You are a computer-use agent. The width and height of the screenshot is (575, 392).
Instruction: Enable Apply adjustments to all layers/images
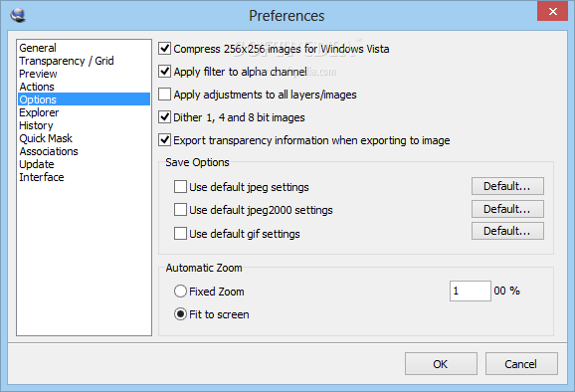[165, 94]
